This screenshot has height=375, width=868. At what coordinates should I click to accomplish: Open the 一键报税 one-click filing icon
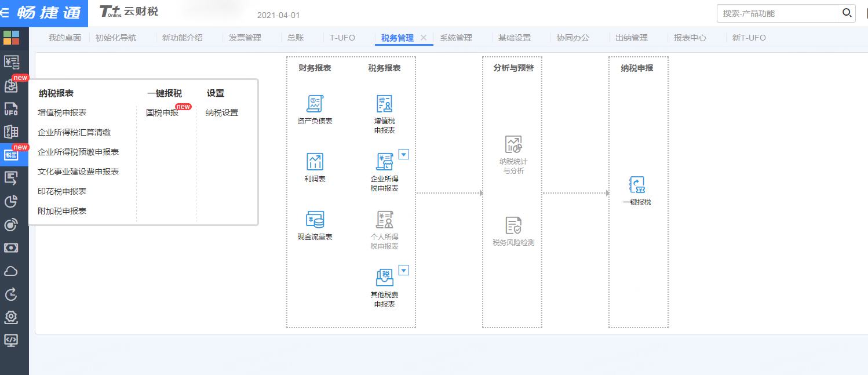(637, 185)
